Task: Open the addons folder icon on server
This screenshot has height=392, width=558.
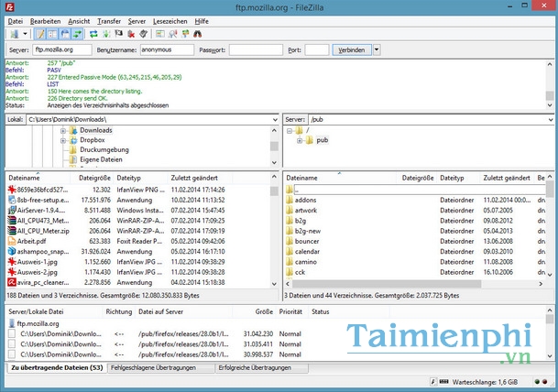Action: point(290,200)
